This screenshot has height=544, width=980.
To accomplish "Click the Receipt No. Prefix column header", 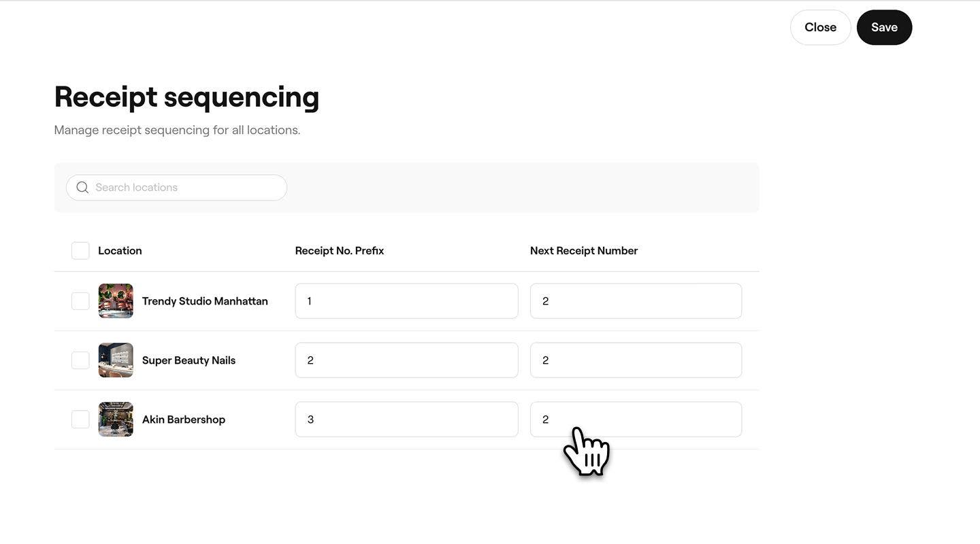I will coord(339,251).
